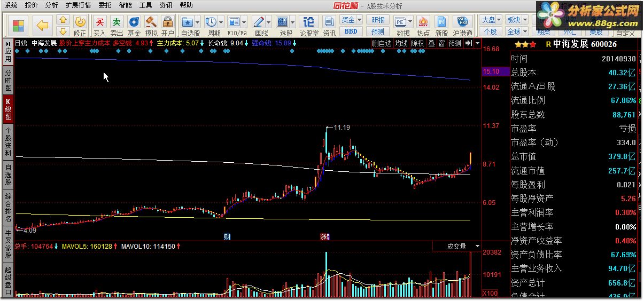Collapse sidebar with the arrow above 应用
644x301 pixels.
pos(9,43)
